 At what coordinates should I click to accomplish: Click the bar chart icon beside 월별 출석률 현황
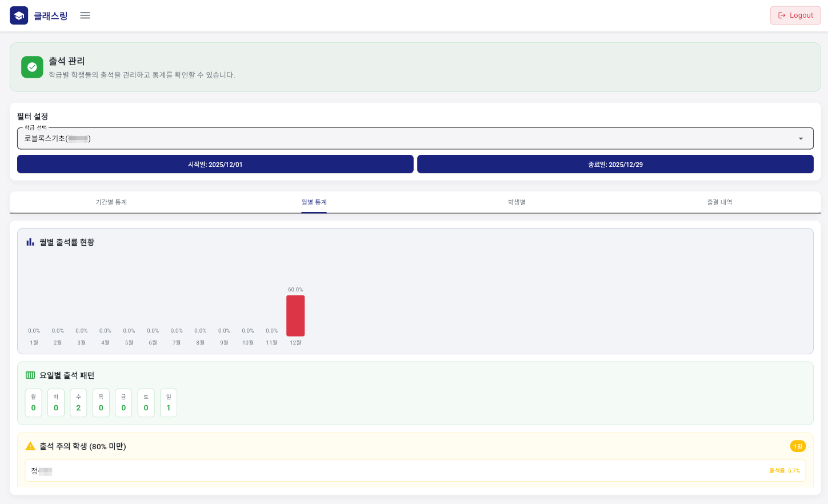tap(30, 242)
